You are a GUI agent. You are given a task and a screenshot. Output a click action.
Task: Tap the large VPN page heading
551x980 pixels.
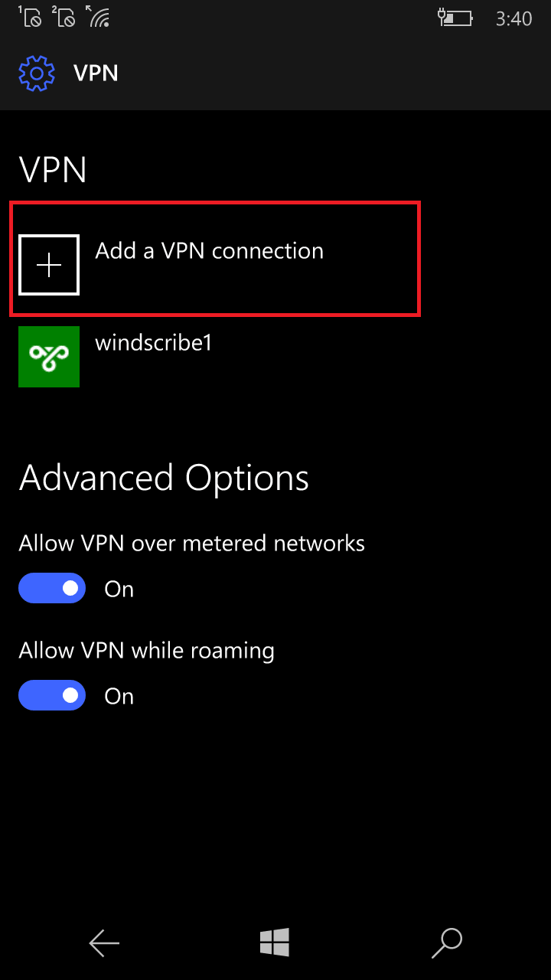(53, 170)
